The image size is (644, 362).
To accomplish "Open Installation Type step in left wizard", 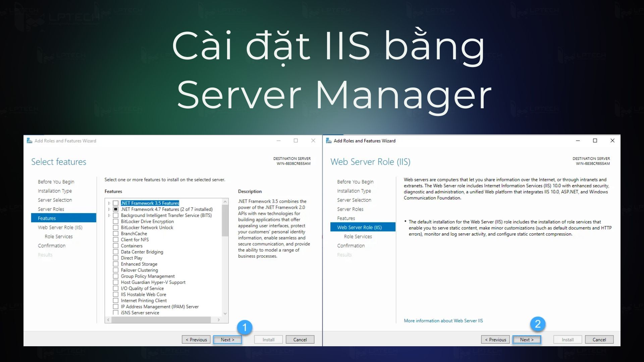I will pyautogui.click(x=55, y=191).
